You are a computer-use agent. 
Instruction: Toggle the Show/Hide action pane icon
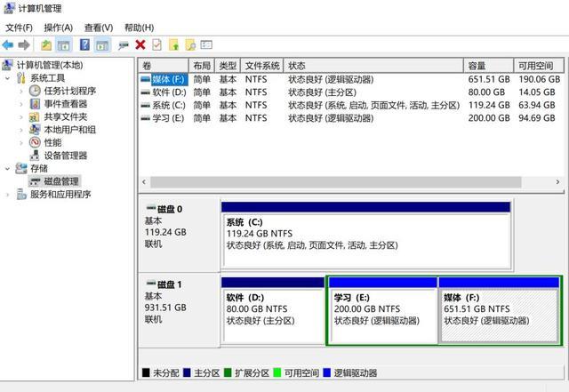pyautogui.click(x=102, y=45)
